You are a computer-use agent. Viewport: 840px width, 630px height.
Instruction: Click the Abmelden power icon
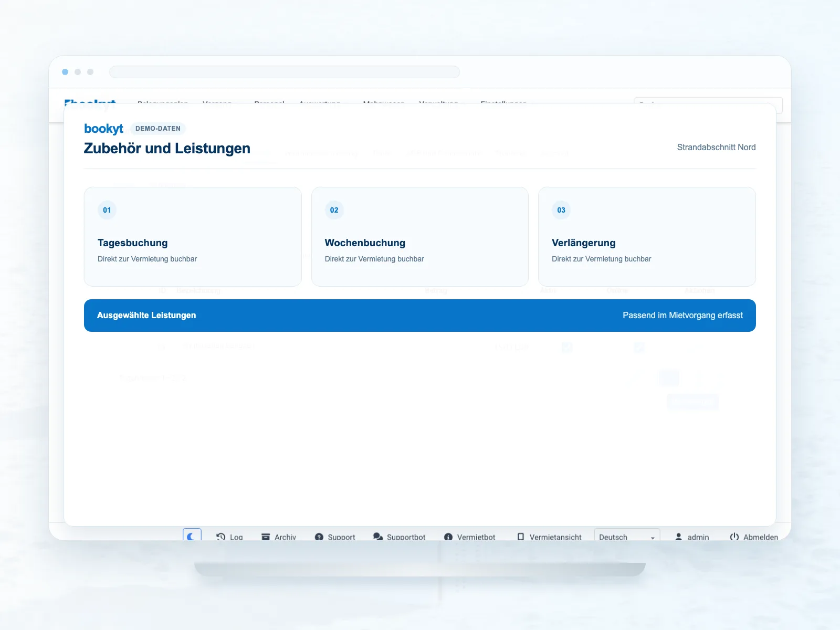(x=734, y=537)
